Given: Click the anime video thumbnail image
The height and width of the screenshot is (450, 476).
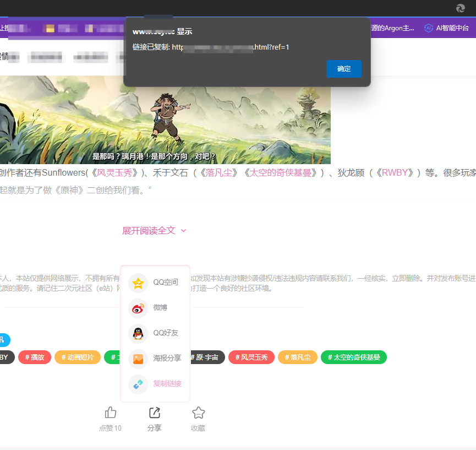Looking at the screenshot, I should [x=165, y=120].
